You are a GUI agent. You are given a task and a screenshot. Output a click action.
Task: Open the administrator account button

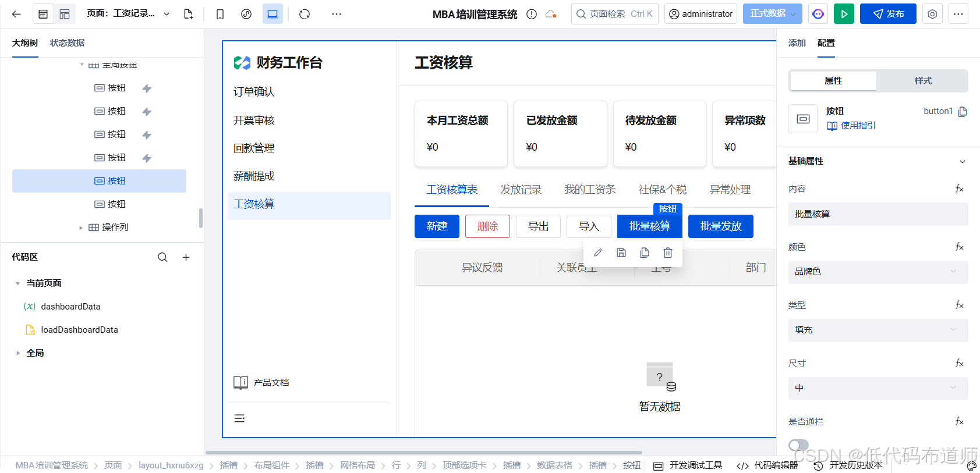click(x=700, y=14)
